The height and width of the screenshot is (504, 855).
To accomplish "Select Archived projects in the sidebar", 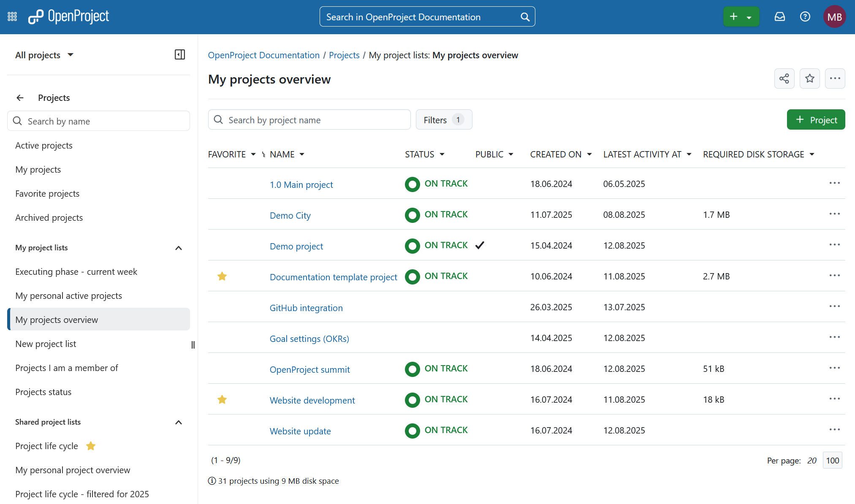I will (x=49, y=217).
